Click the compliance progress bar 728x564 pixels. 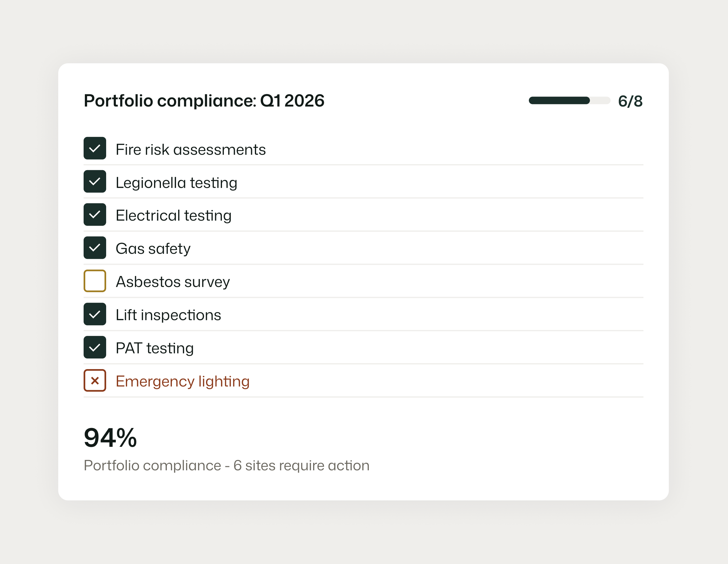click(x=569, y=100)
